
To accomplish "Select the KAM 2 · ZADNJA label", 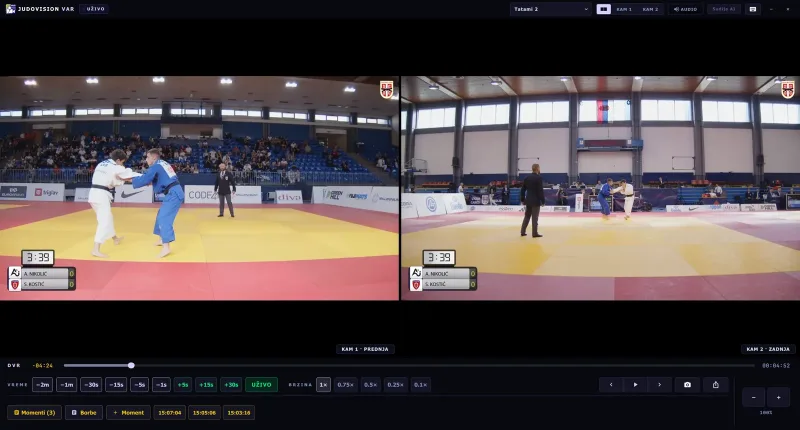I will point(768,349).
